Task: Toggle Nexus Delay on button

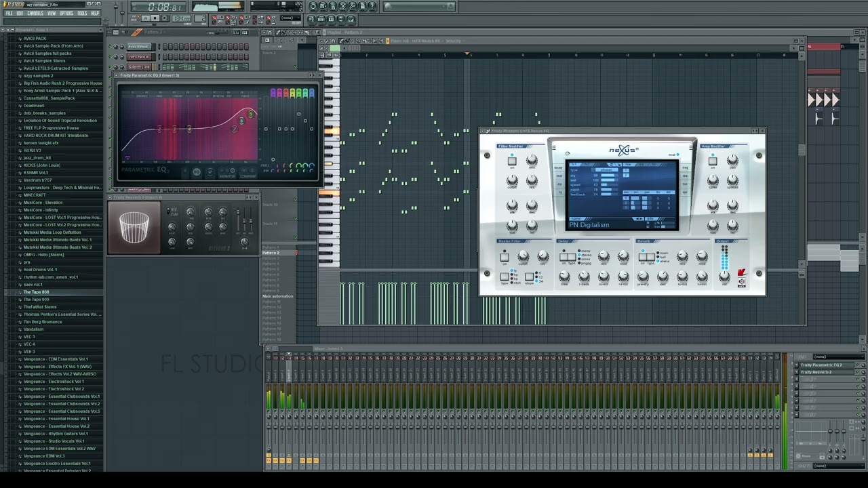Action: pos(564,257)
